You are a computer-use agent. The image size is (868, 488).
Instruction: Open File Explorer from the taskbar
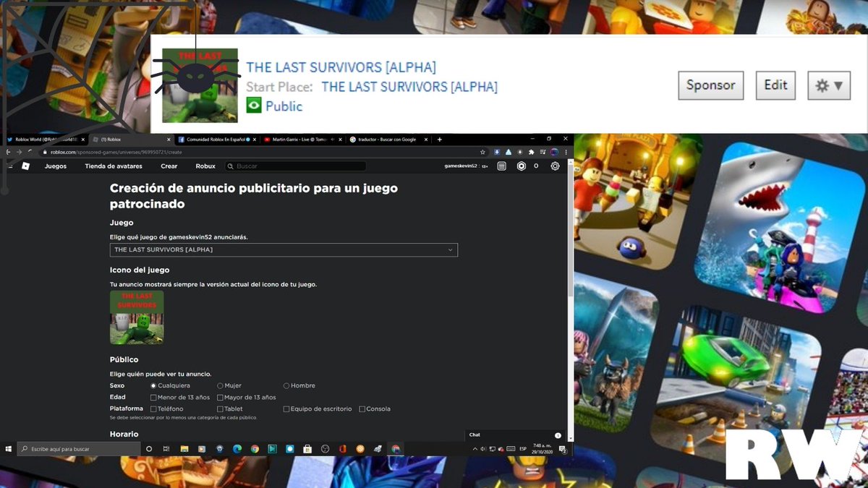pyautogui.click(x=184, y=449)
